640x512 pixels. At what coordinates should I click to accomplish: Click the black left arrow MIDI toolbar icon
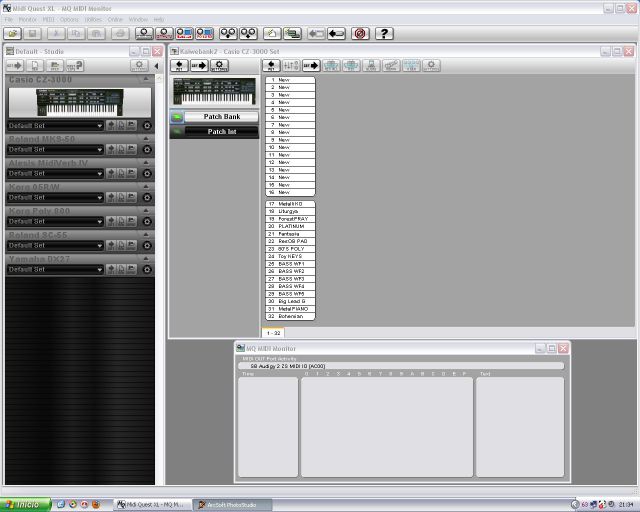(x=336, y=33)
